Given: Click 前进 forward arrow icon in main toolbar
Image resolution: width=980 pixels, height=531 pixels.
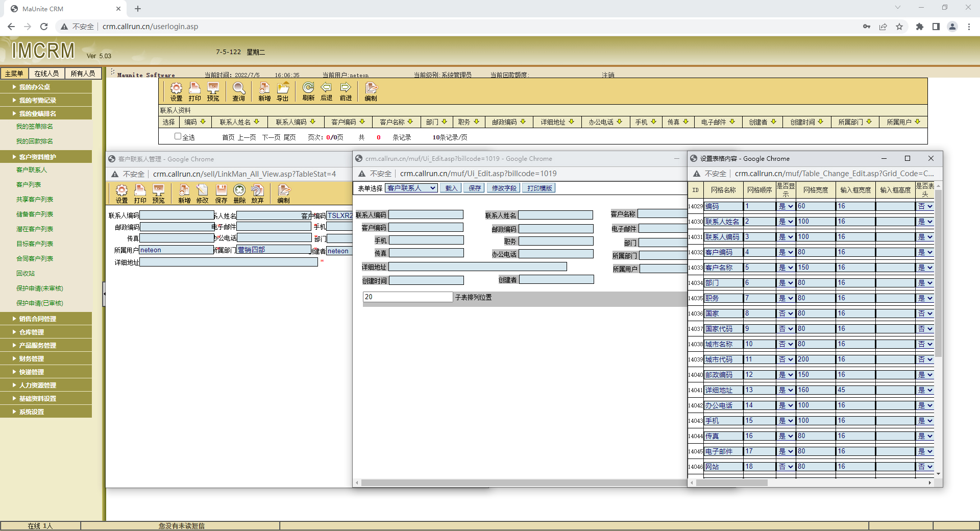Looking at the screenshot, I should 346,92.
